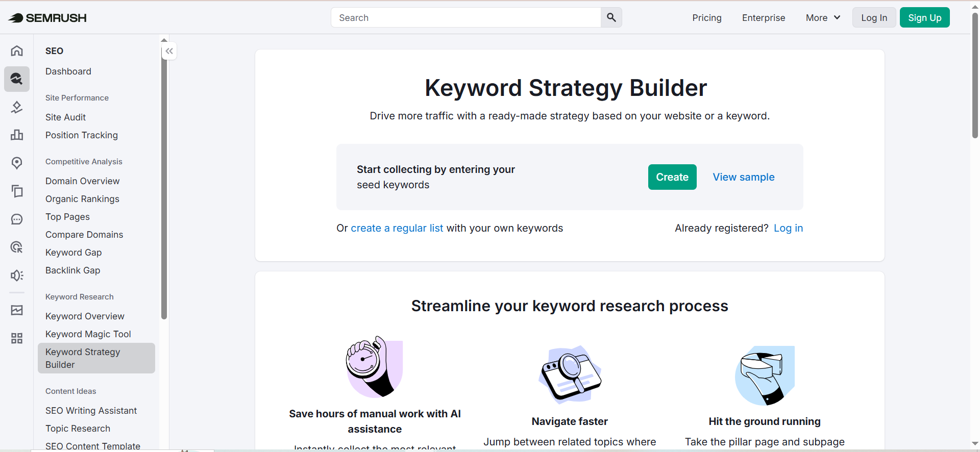The height and width of the screenshot is (452, 980).
Task: Click the sidebar vertical scrollbar thumb
Action: (164, 182)
